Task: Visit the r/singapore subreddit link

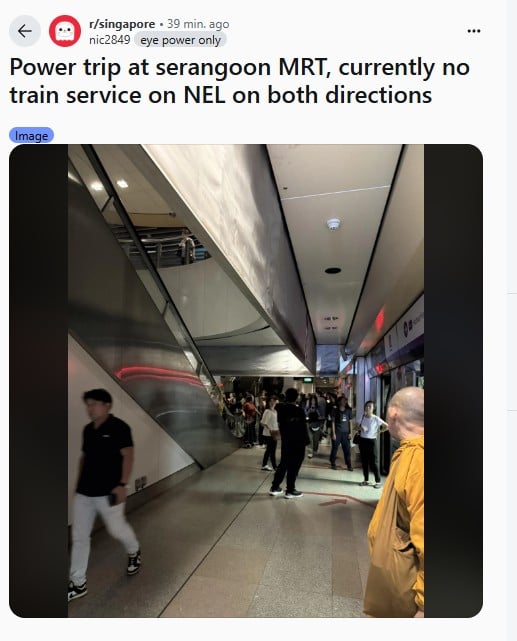Action: click(122, 24)
